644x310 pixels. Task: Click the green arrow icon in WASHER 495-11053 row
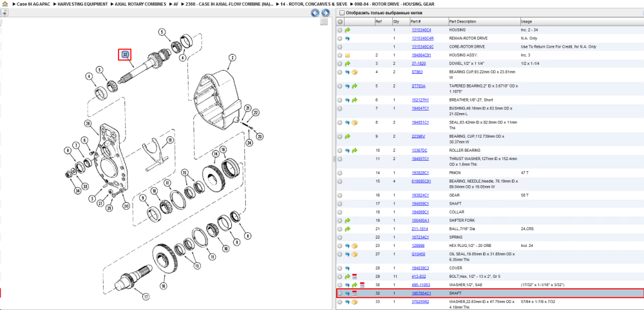click(355, 285)
